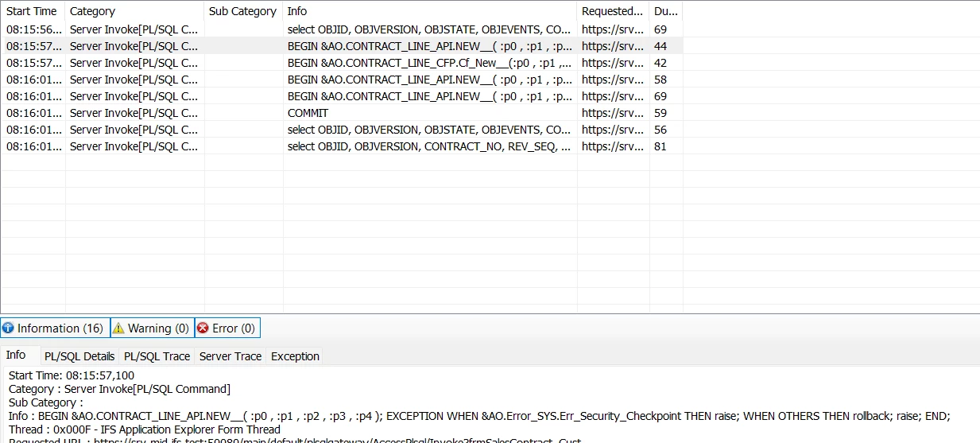Screen dimensions: 980x443
Task: Toggle the Error (0) filter
Action: coord(227,328)
